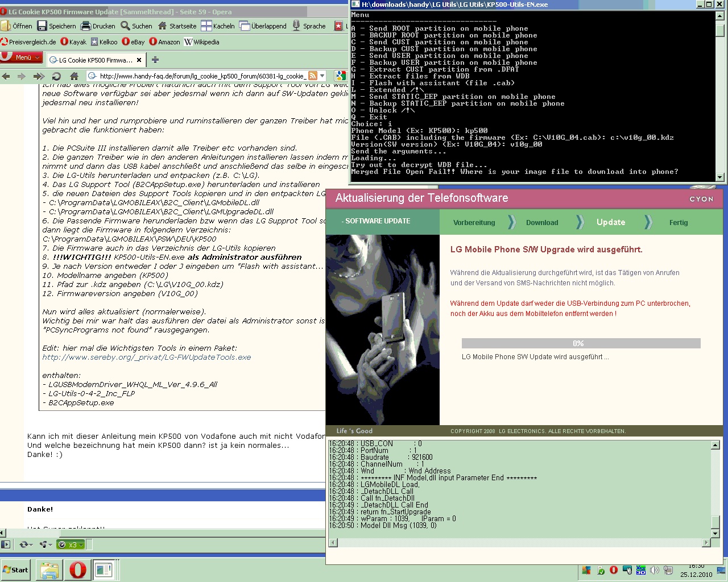Open the Opera Turbo x3 dropdown
The width and height of the screenshot is (728, 582).
[x=71, y=544]
